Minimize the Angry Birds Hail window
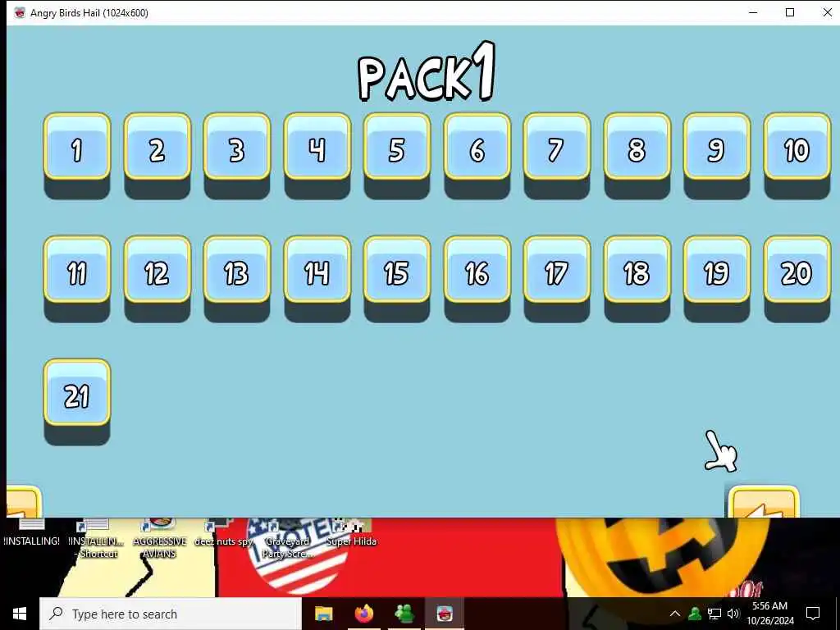 click(x=753, y=12)
